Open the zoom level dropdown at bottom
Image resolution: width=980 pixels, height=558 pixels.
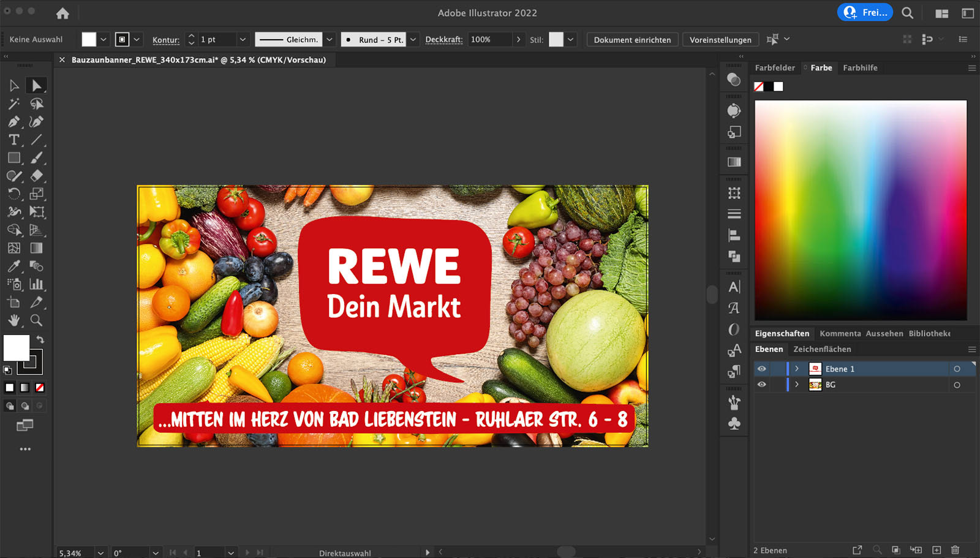click(100, 552)
